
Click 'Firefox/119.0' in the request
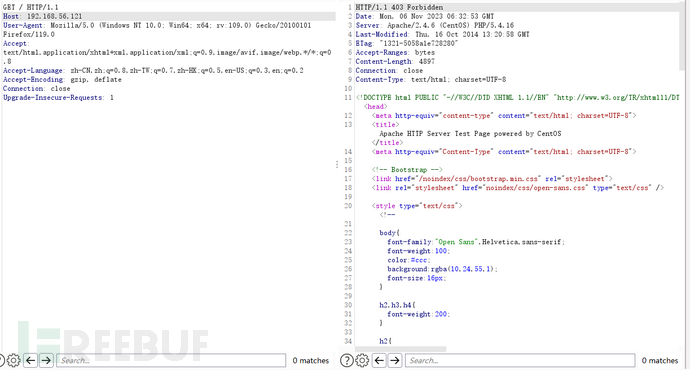click(x=29, y=34)
